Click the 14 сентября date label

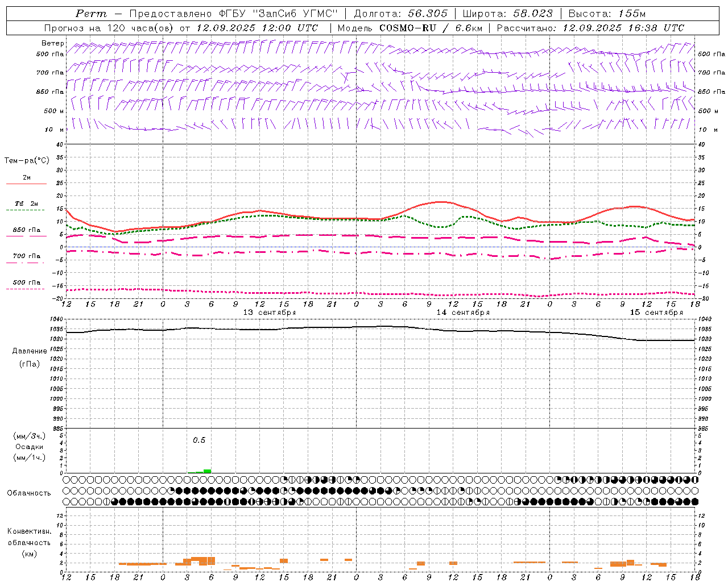(463, 313)
